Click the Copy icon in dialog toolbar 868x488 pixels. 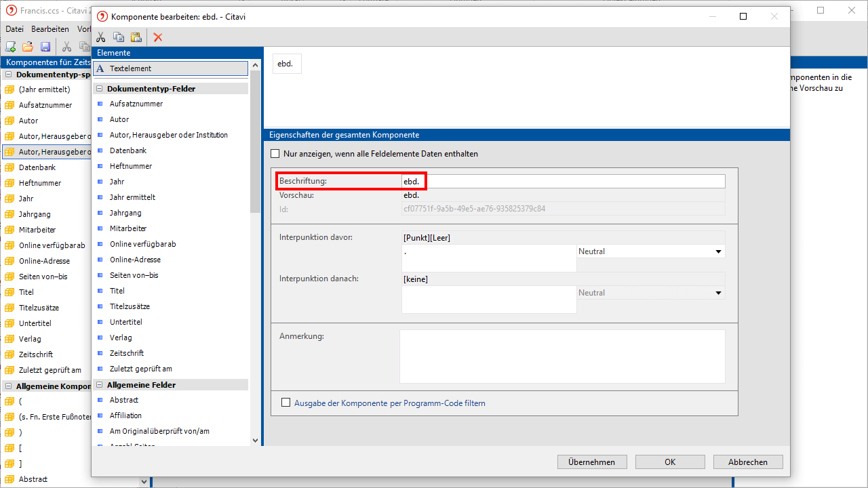point(119,37)
